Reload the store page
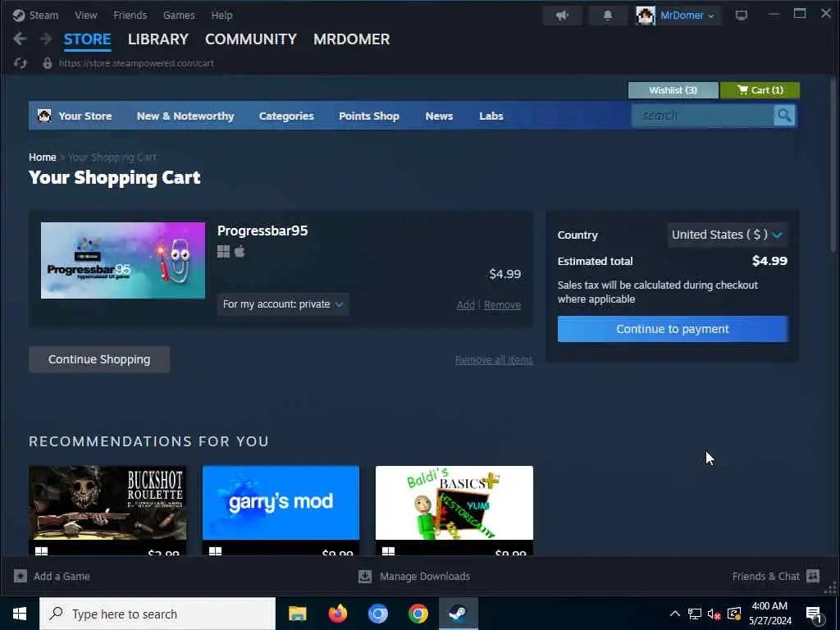 [21, 63]
